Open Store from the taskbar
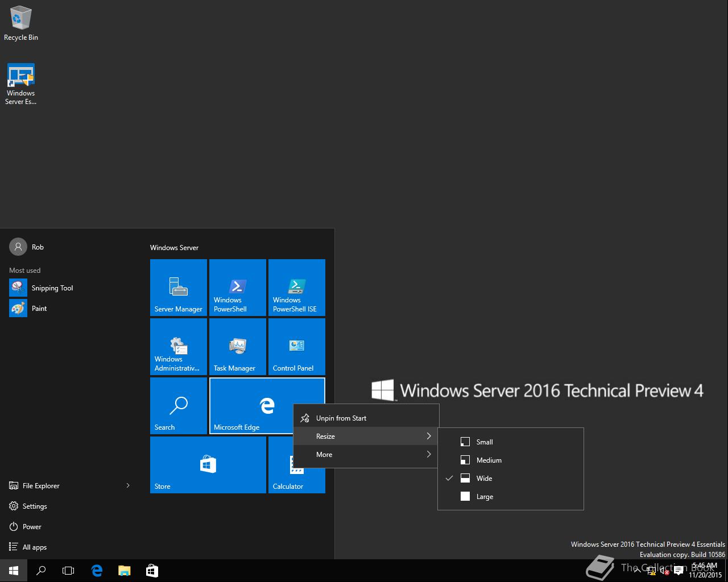The image size is (728, 582). 151,571
